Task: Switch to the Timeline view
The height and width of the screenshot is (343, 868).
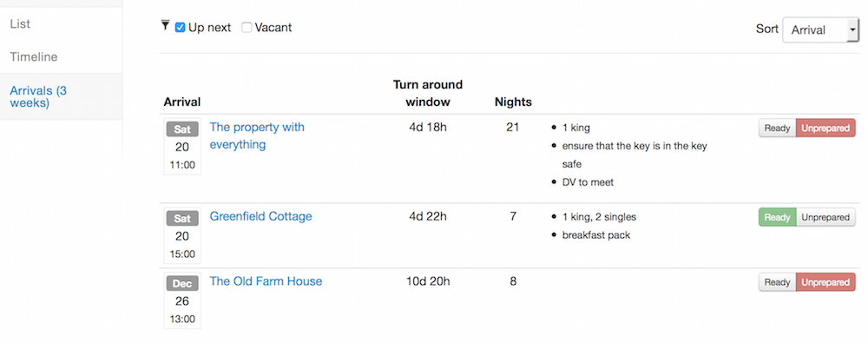Action: click(34, 56)
